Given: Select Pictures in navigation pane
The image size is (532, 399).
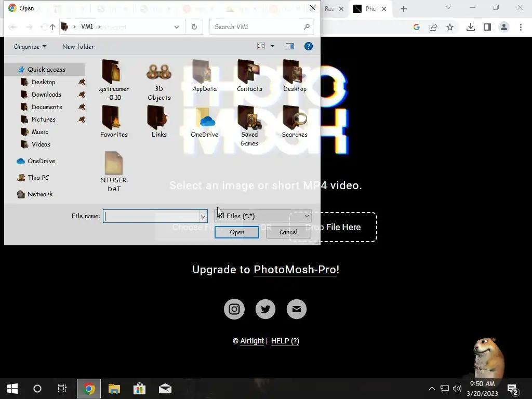Looking at the screenshot, I should [x=43, y=119].
